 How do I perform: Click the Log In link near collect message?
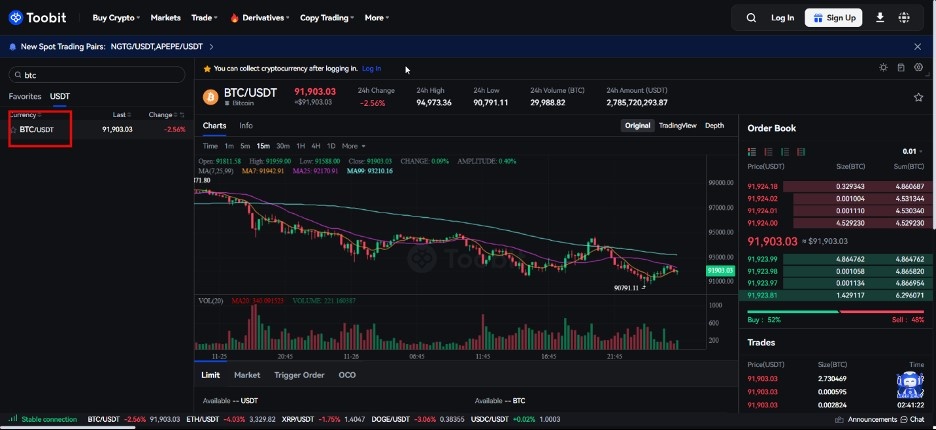point(371,69)
